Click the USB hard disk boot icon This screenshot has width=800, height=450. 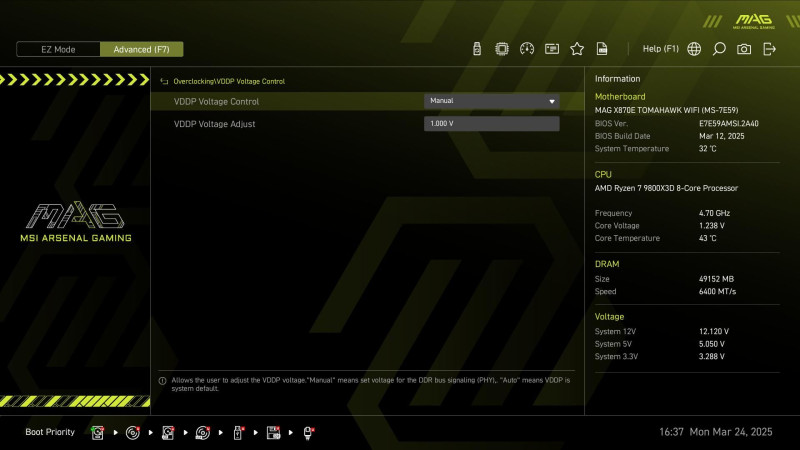point(168,433)
